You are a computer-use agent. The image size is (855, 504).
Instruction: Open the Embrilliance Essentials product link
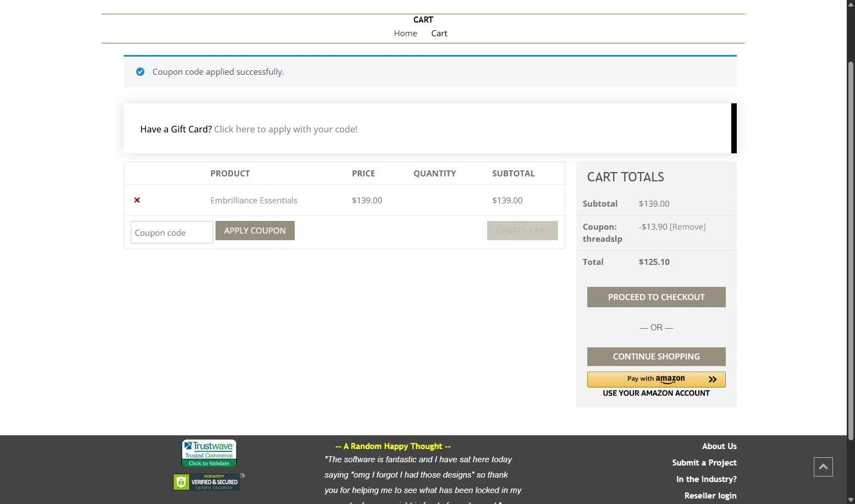[253, 201]
